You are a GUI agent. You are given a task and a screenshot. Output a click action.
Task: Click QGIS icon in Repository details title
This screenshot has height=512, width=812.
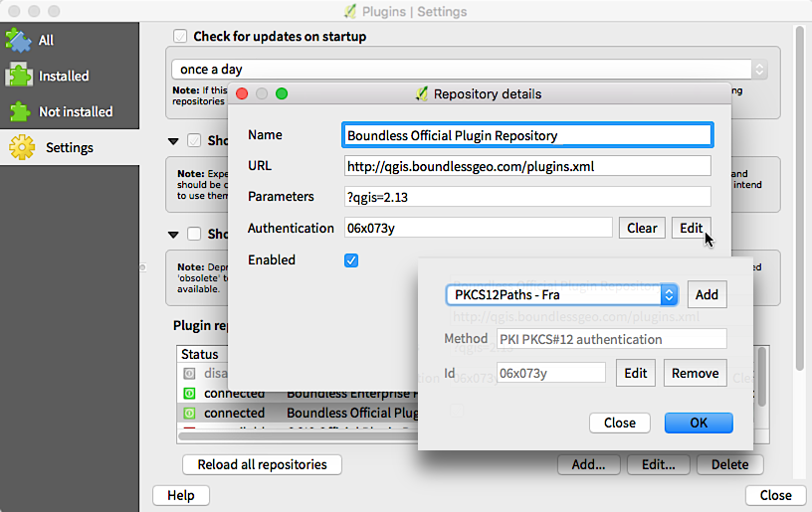[422, 93]
